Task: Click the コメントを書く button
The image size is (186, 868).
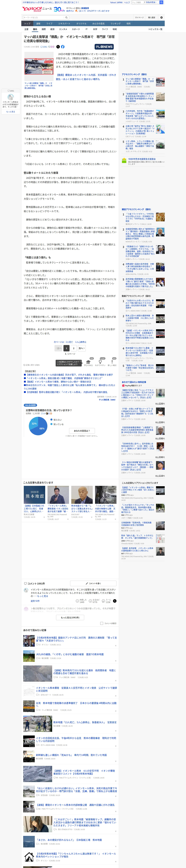Action: pyautogui.click(x=93, y=583)
